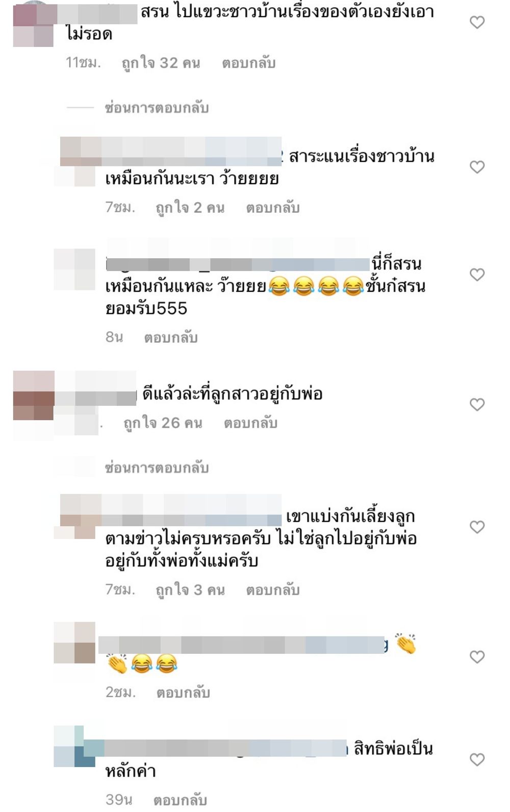510x812 pixels.
Task: Heart the comment 'ดีแล้วล่ะที่ลูกสาวอยู่กับพ่อ'
Action: coord(477,404)
